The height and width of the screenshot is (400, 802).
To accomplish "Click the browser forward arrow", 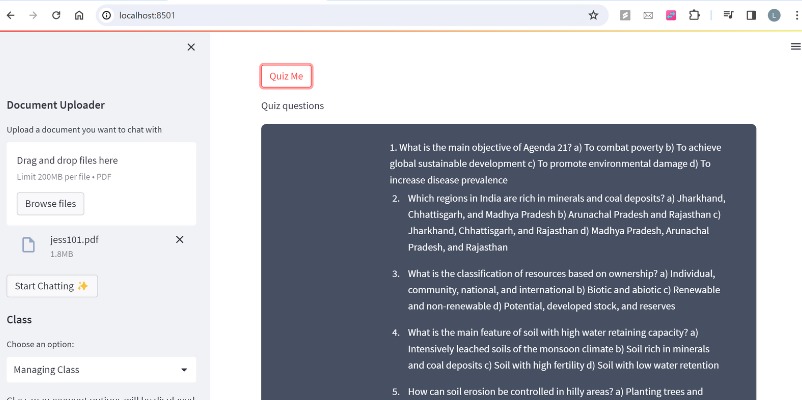I will point(33,15).
